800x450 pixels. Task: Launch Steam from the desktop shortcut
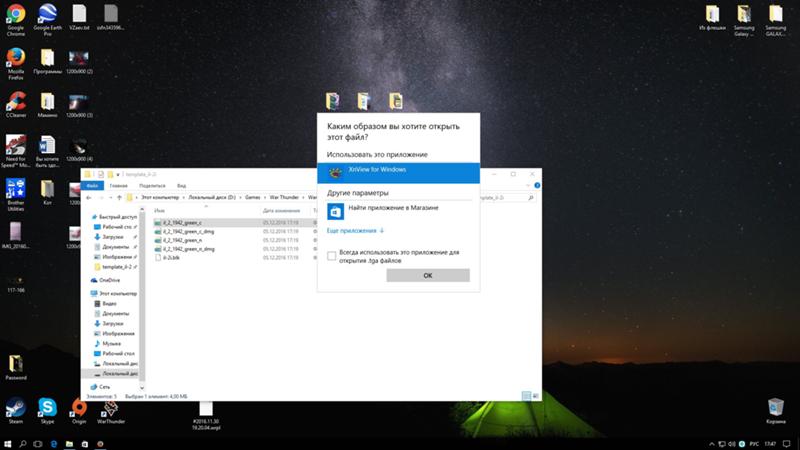point(16,411)
